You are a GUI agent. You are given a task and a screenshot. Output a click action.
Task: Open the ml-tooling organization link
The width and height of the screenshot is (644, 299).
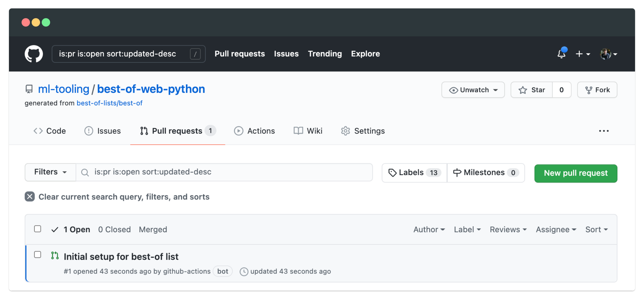click(64, 89)
